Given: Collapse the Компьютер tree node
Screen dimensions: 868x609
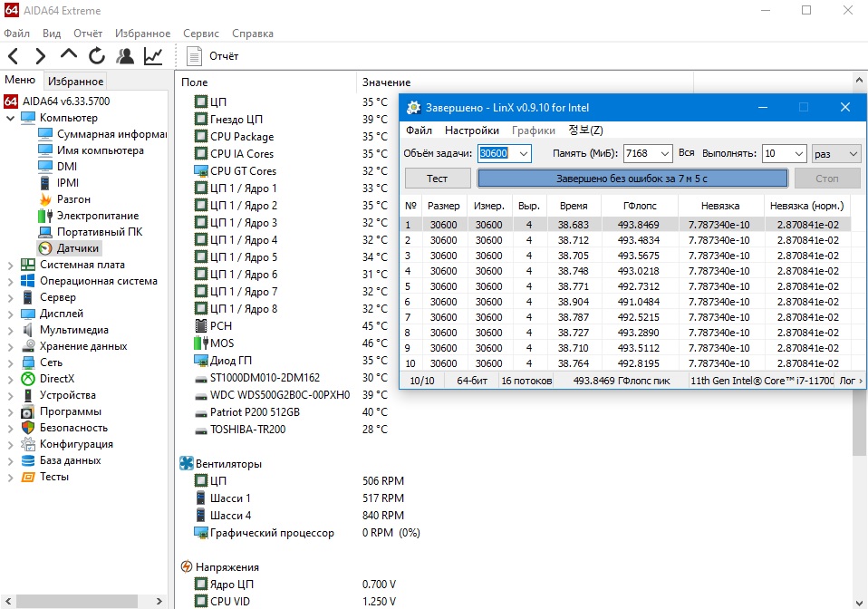Looking at the screenshot, I should point(10,118).
